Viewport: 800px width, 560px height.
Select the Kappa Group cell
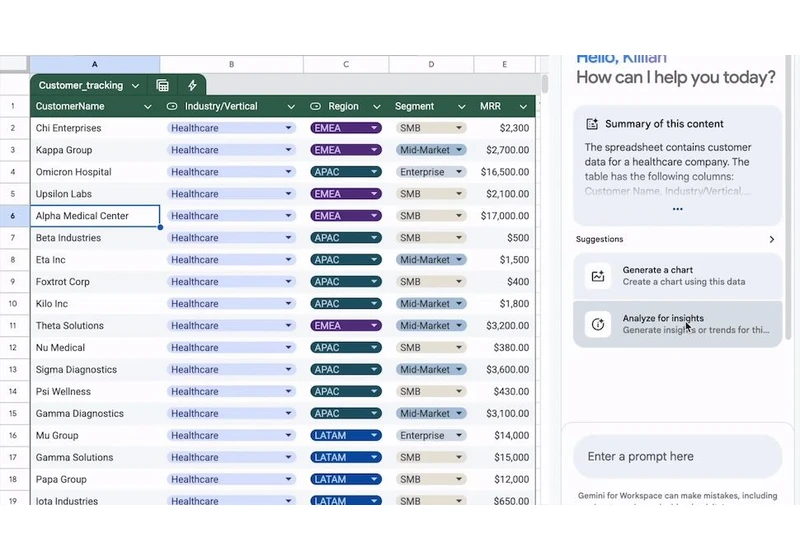click(95, 150)
